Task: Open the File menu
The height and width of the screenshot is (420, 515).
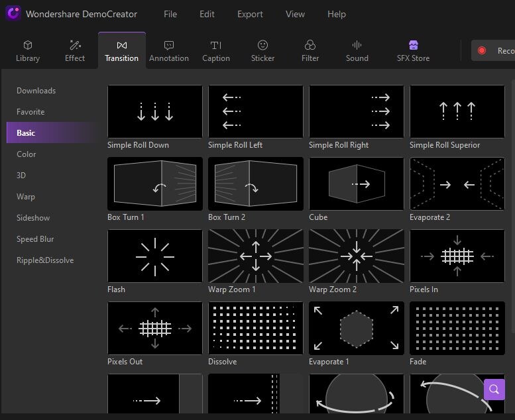Action: click(x=170, y=14)
